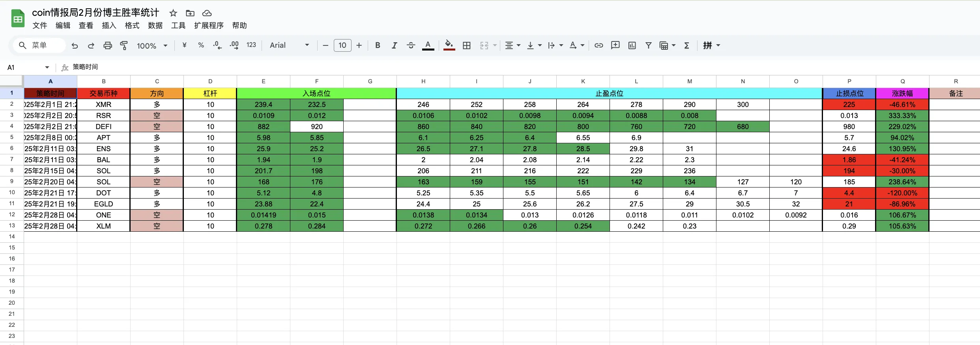Open the zoom 100% dropdown
Screen dimensions: 980x345
pos(152,45)
